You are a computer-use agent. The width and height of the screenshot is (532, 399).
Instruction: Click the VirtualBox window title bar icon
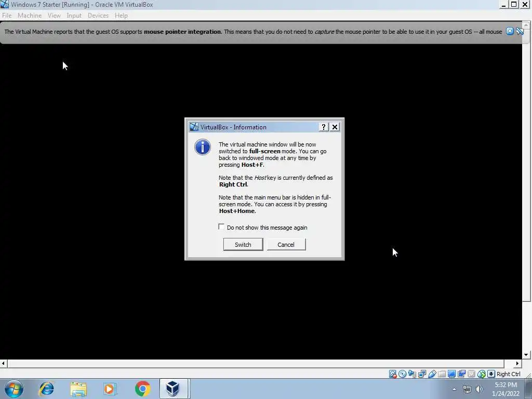point(5,4)
